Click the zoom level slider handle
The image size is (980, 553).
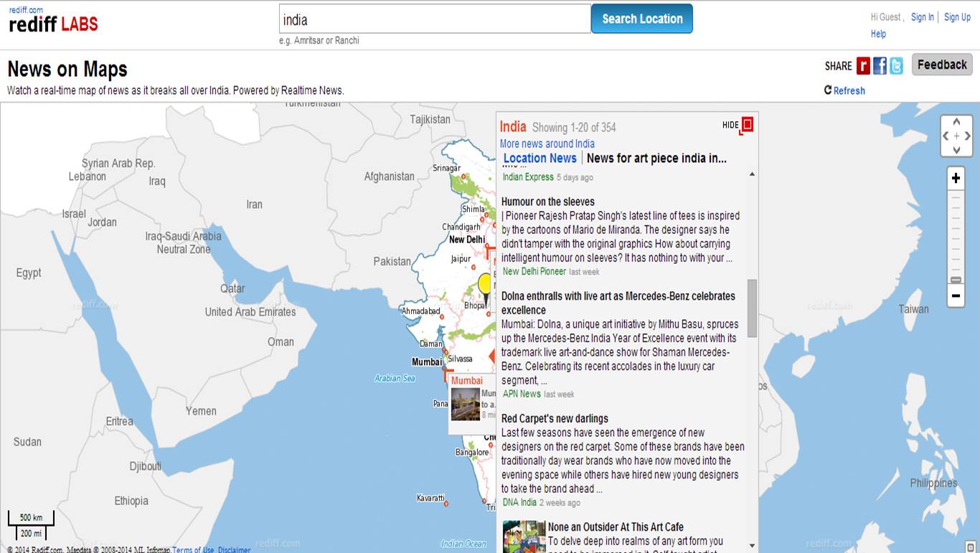tap(956, 280)
